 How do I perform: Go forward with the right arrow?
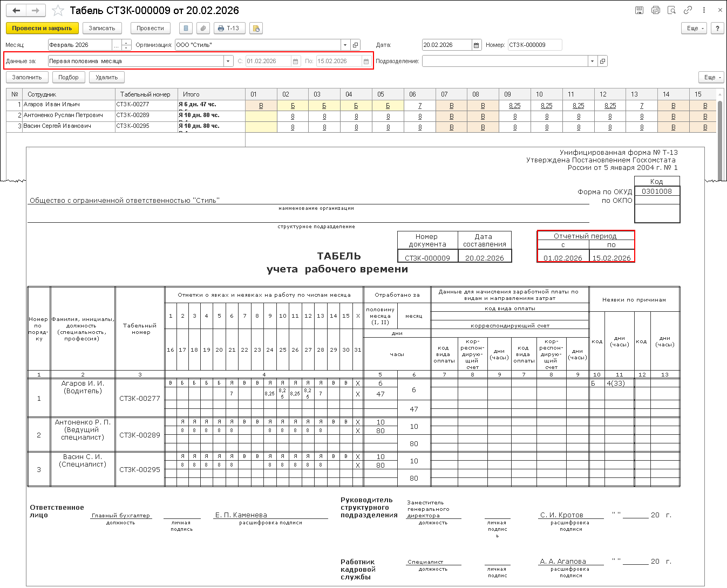click(35, 10)
